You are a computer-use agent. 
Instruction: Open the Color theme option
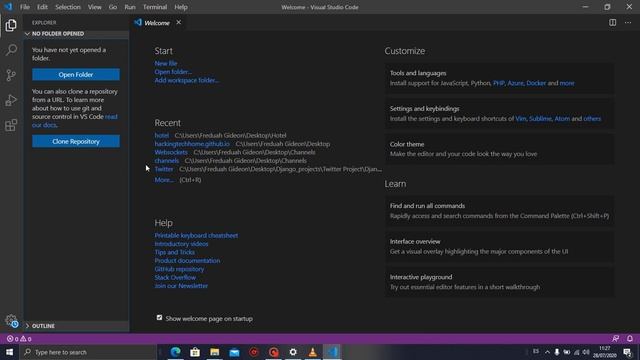500,149
